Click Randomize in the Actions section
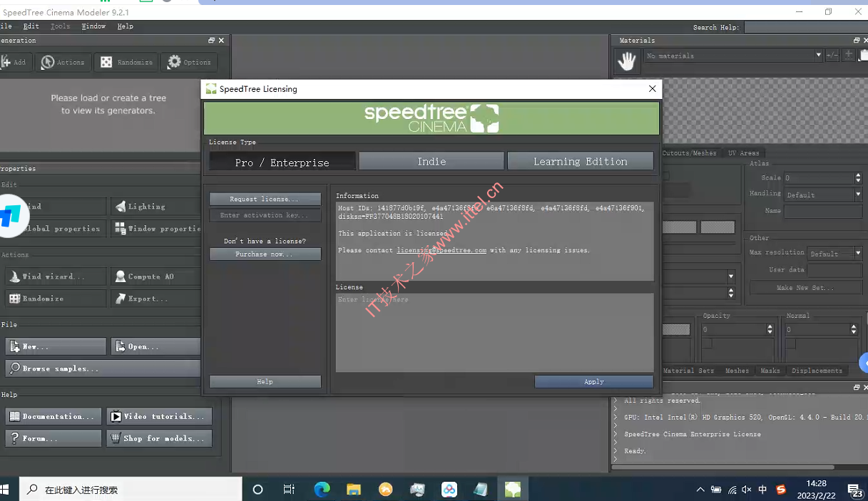868x501 pixels. point(56,299)
